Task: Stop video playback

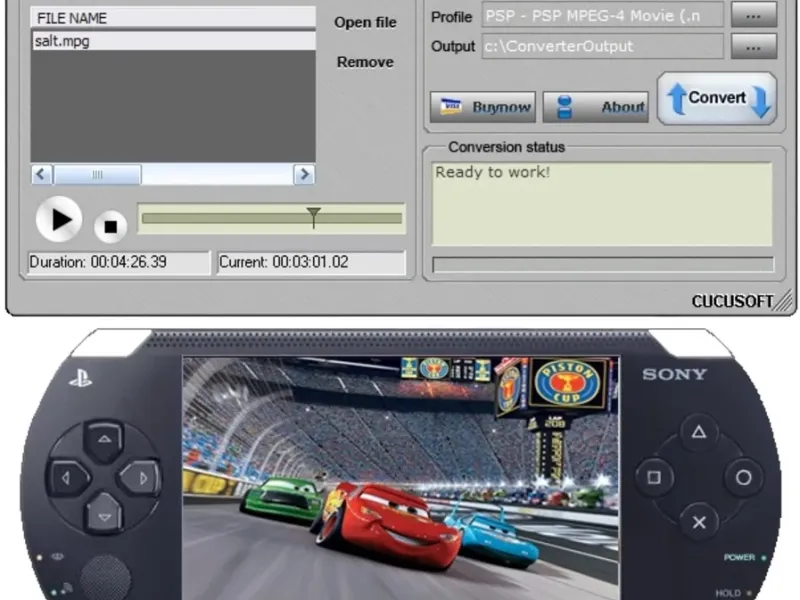Action: point(110,226)
